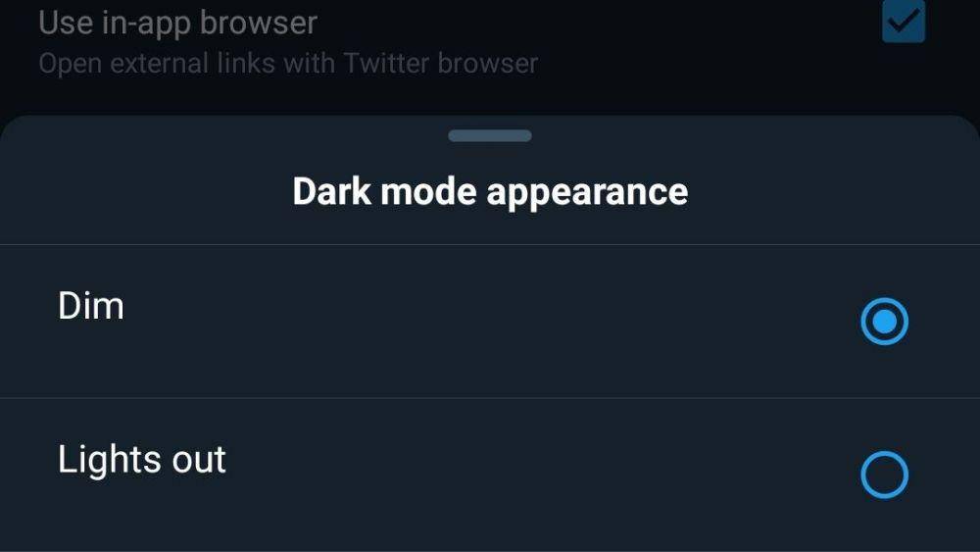
Task: Choose the Lights out row in the appearance list
Action: [490, 475]
